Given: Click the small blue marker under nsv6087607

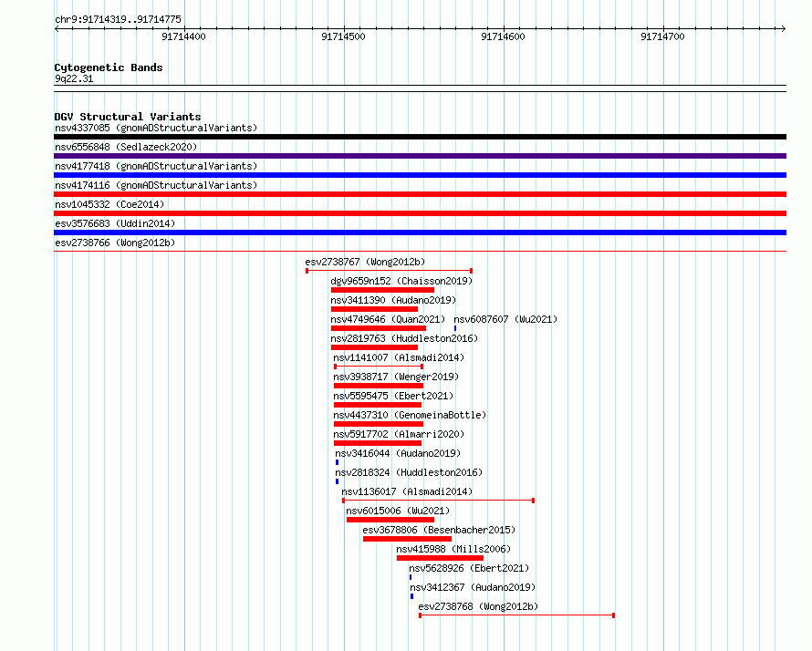Looking at the screenshot, I should [x=455, y=328].
